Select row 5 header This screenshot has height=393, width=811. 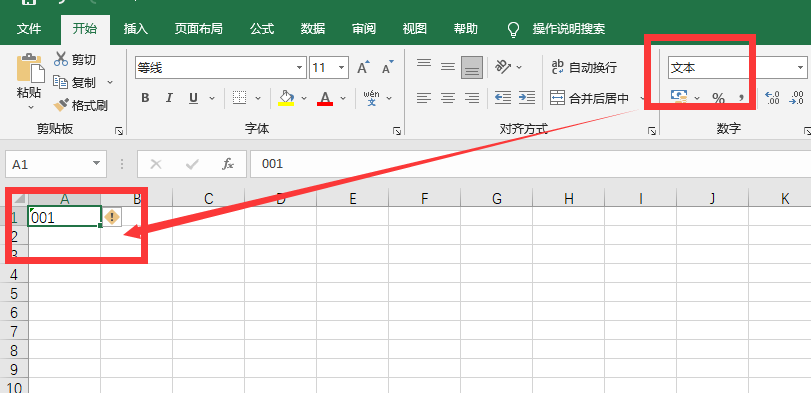point(13,294)
